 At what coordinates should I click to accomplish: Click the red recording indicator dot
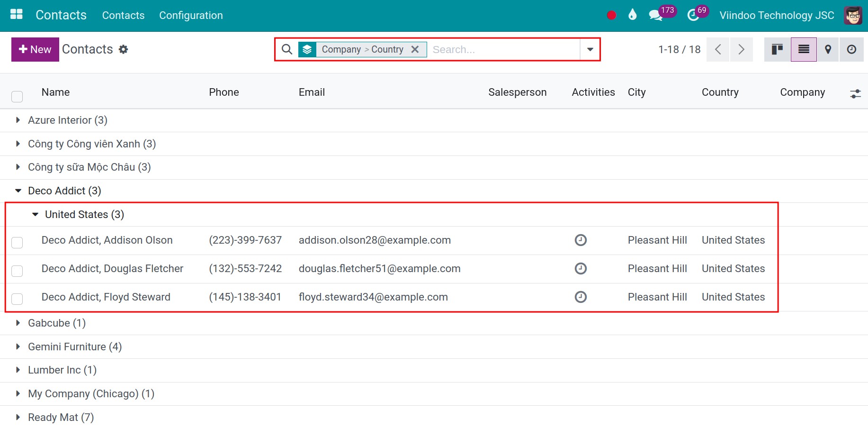[x=611, y=15]
